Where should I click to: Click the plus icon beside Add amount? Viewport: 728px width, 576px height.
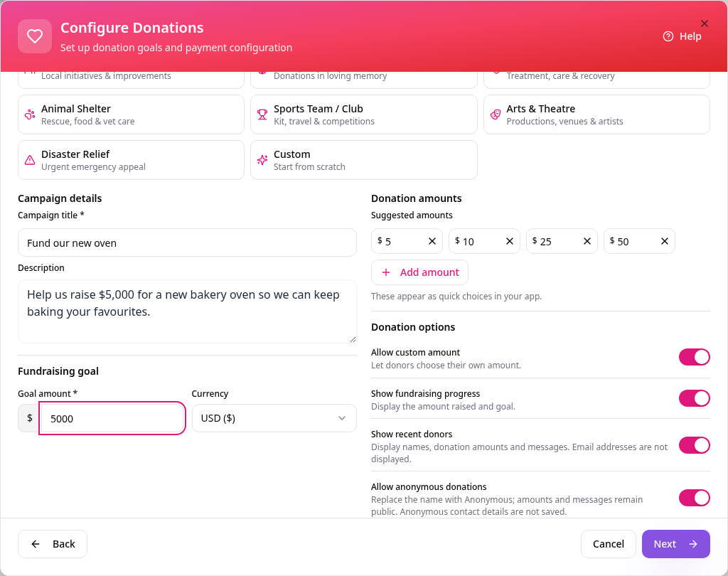pyautogui.click(x=386, y=272)
